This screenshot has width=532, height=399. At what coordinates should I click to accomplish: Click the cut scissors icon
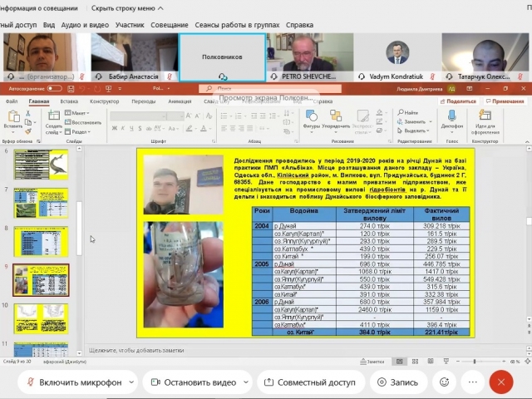28,113
